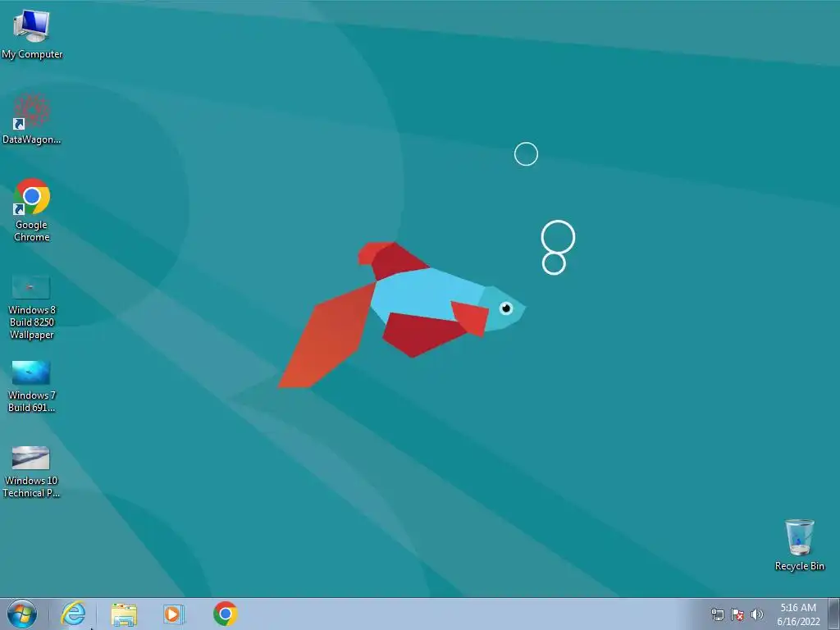Open the Windows Start menu orb
Image resolution: width=840 pixels, height=630 pixels.
[21, 614]
